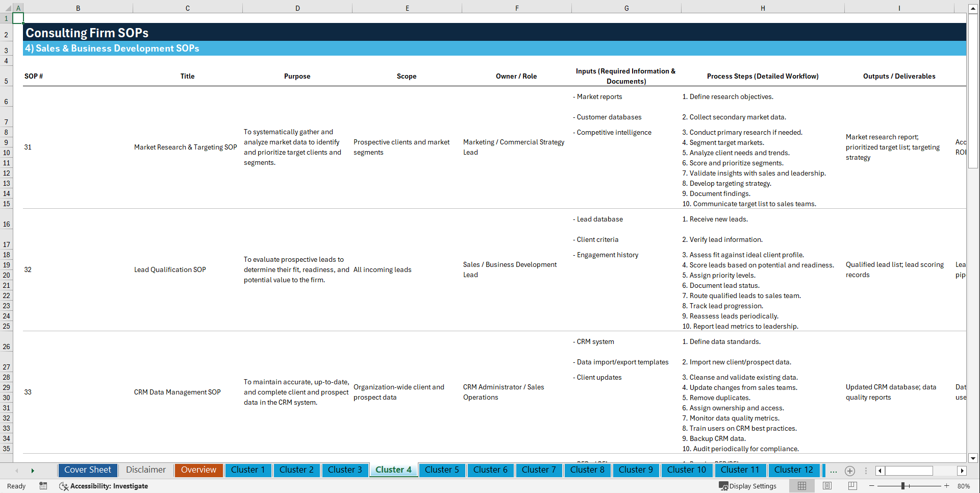Start macro recording from the status bar
The width and height of the screenshot is (980, 493).
[x=43, y=486]
